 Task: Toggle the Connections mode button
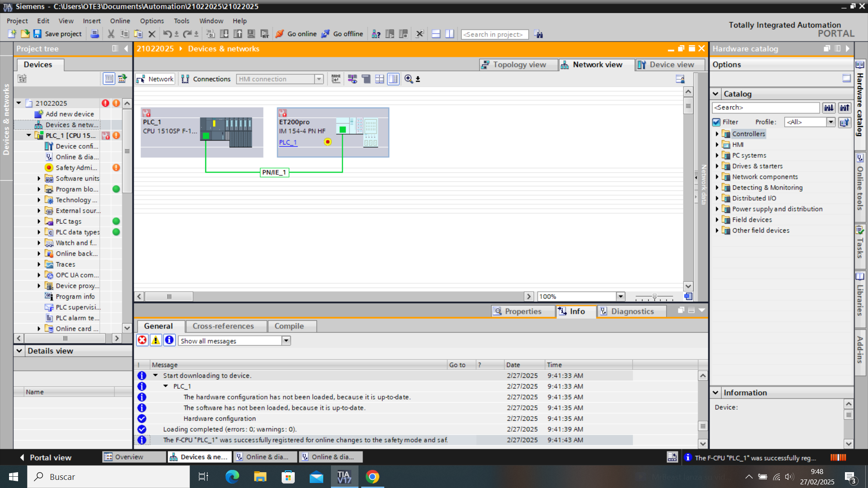click(206, 79)
